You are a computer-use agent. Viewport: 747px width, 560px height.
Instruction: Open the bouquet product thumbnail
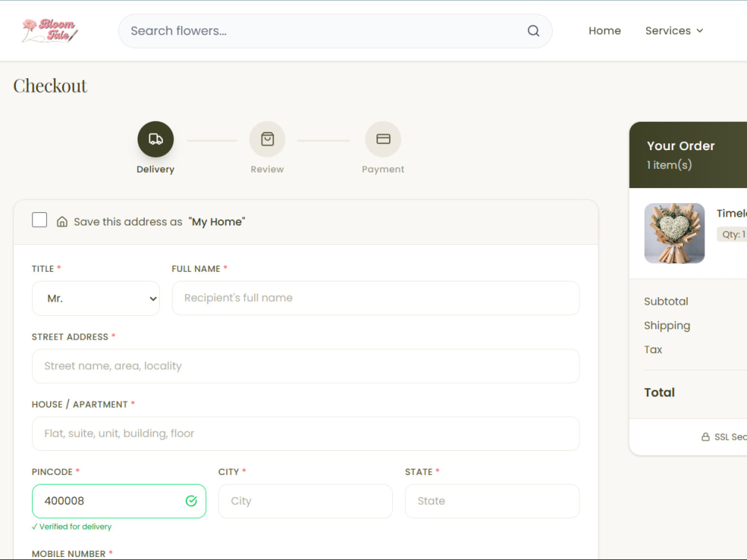tap(674, 233)
